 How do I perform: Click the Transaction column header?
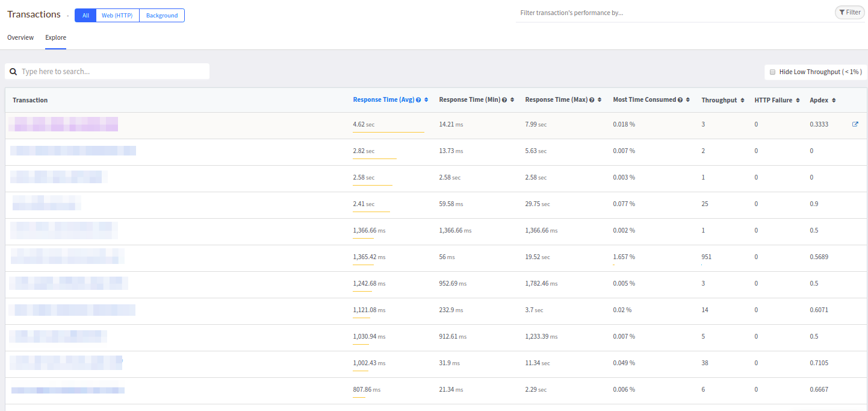click(x=30, y=100)
